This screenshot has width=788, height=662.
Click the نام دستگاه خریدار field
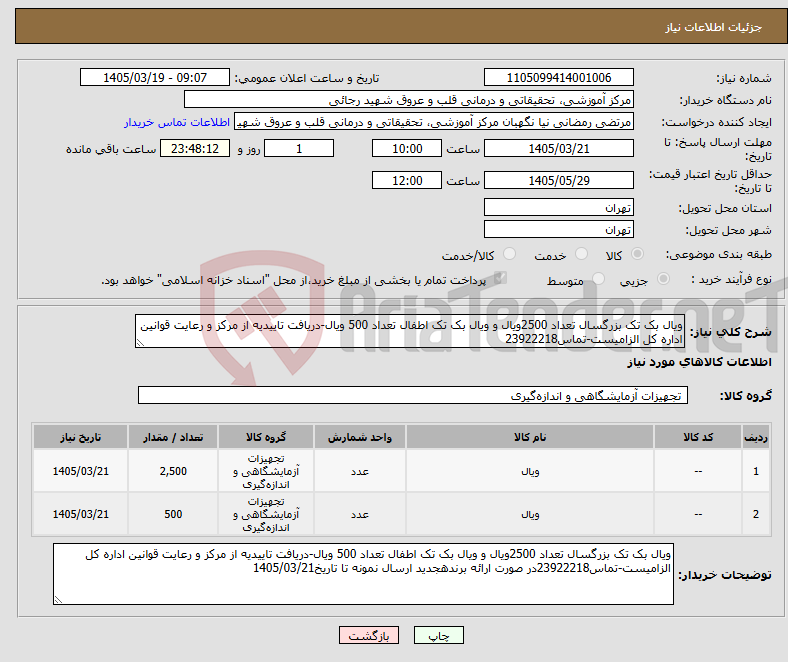pos(409,100)
